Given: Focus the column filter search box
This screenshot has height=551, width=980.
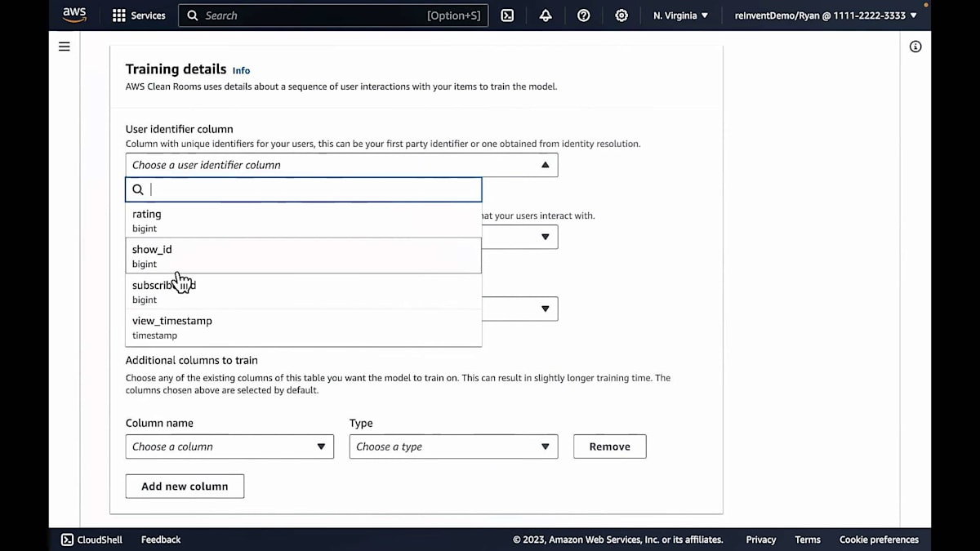Looking at the screenshot, I should tap(303, 189).
